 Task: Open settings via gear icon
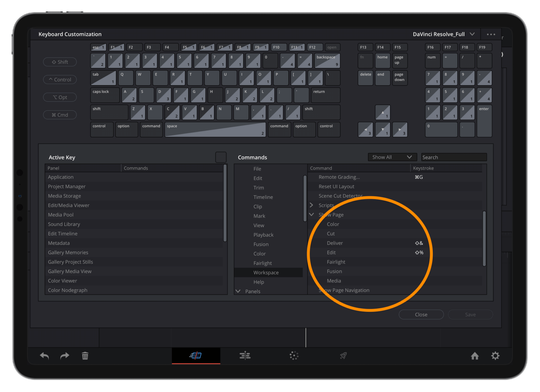click(495, 355)
